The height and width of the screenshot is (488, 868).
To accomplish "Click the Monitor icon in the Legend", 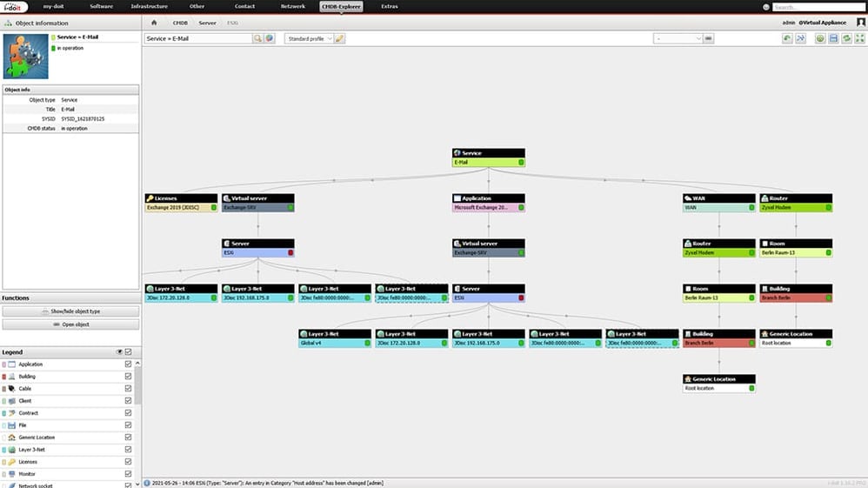I will (x=11, y=473).
